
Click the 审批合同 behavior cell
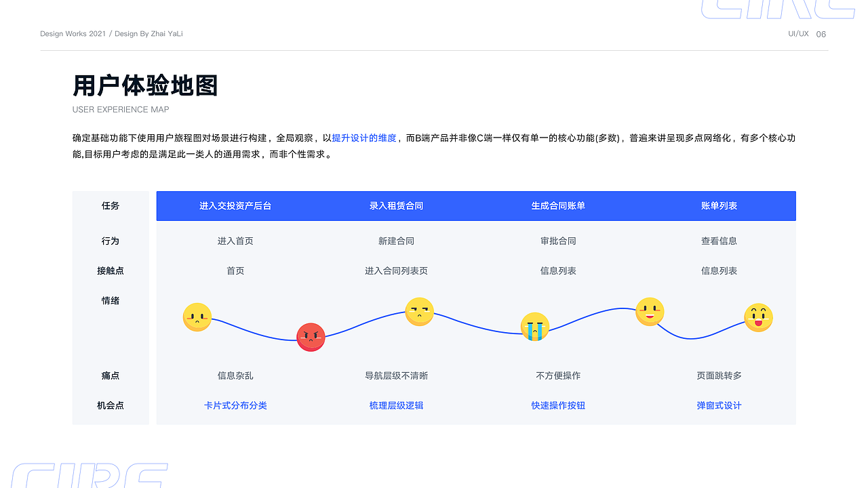tap(558, 241)
